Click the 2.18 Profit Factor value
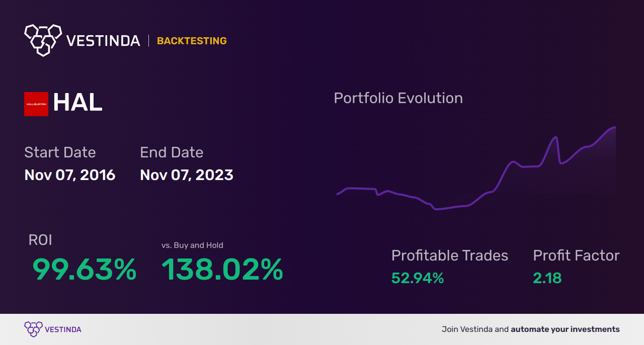The width and height of the screenshot is (644, 345). click(547, 278)
